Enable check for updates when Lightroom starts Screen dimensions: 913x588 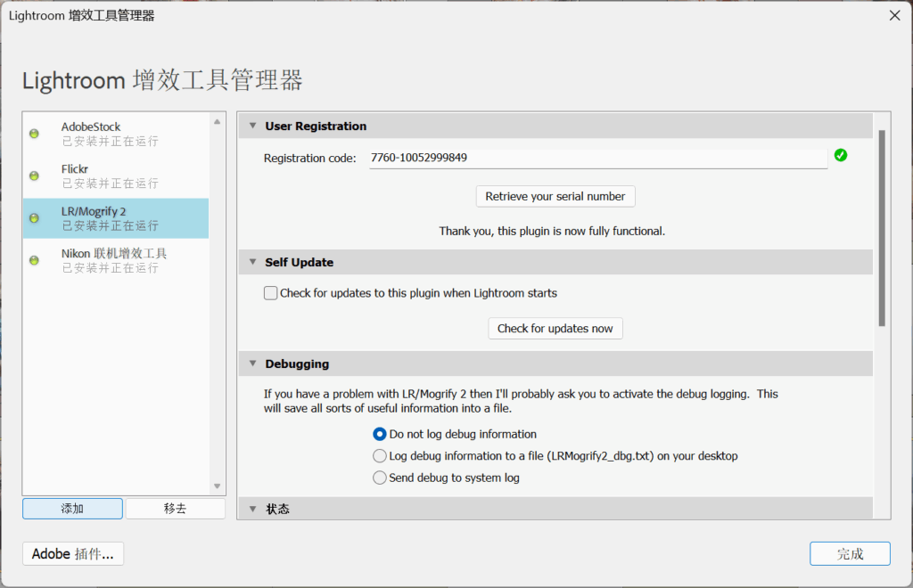[271, 293]
